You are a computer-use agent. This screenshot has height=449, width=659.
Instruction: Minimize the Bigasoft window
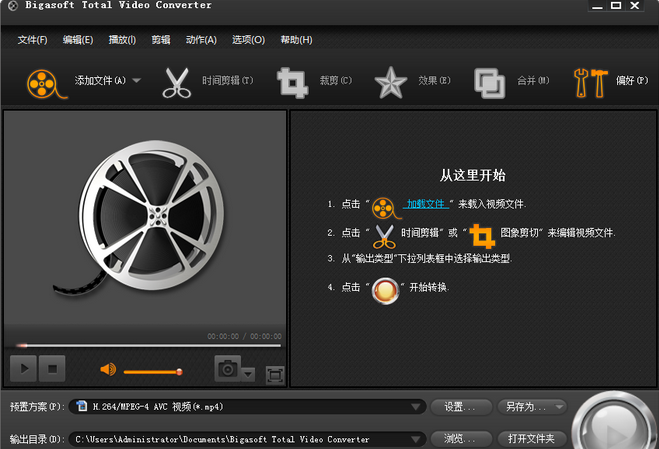[x=597, y=6]
